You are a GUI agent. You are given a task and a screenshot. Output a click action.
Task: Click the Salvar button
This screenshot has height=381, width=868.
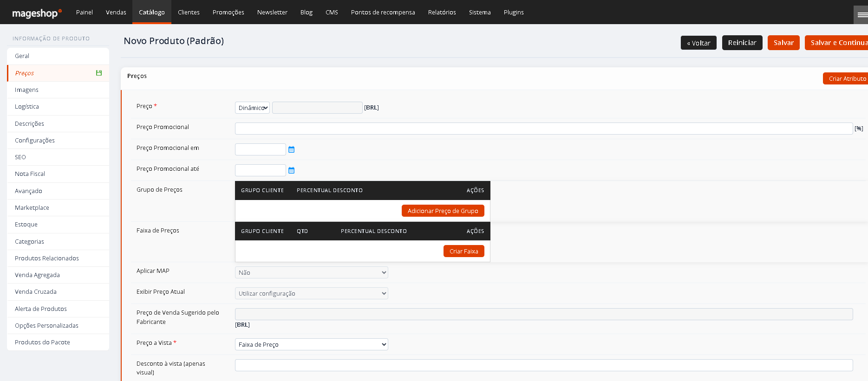click(x=783, y=43)
